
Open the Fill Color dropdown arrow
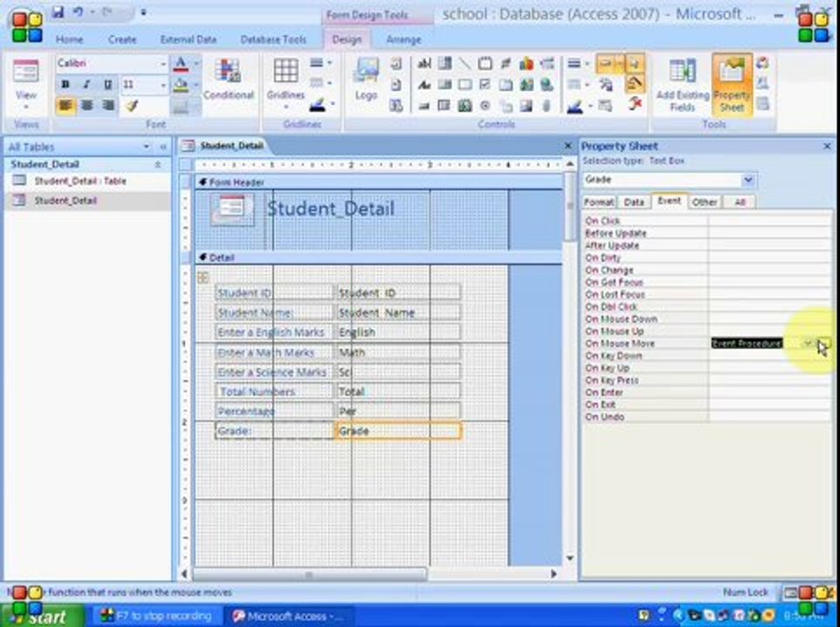(x=196, y=84)
